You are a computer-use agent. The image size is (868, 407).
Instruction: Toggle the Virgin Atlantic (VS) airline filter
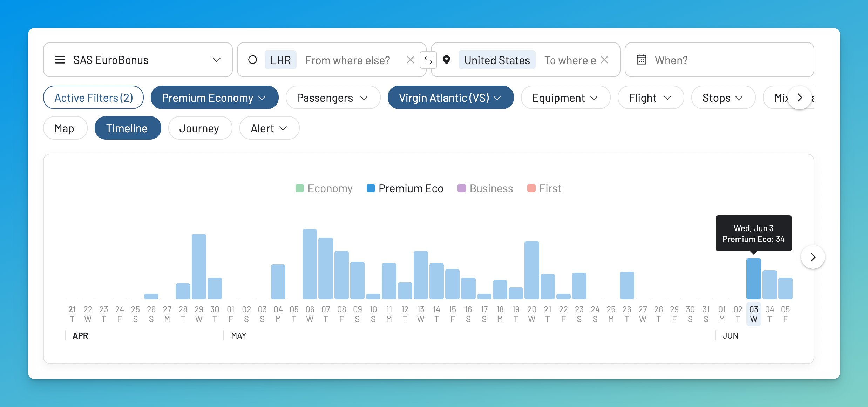[450, 98]
